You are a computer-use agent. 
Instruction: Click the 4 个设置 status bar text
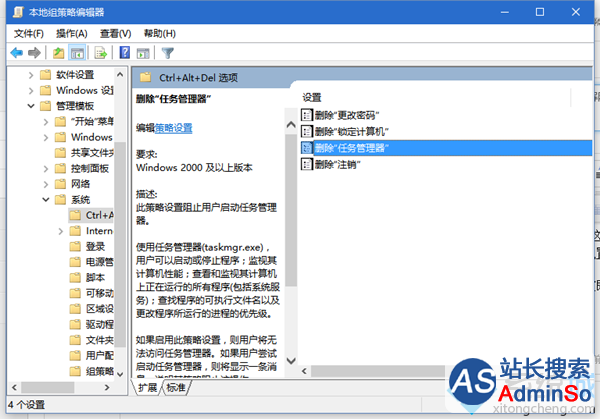26,404
